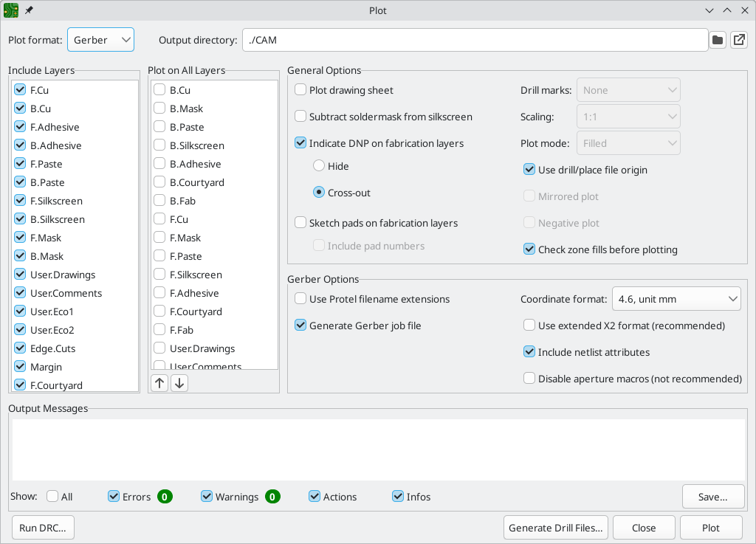
Task: Click Run DRC button
Action: (44, 528)
